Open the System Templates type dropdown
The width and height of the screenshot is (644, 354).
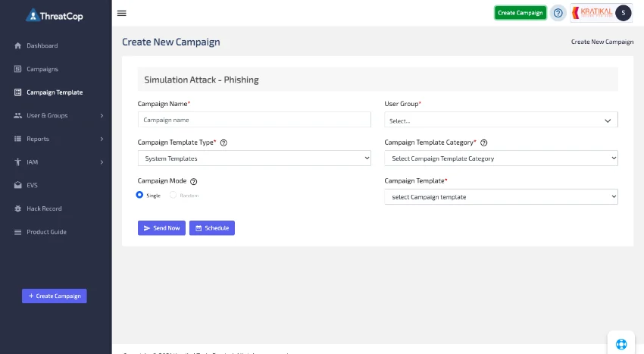[x=255, y=158]
